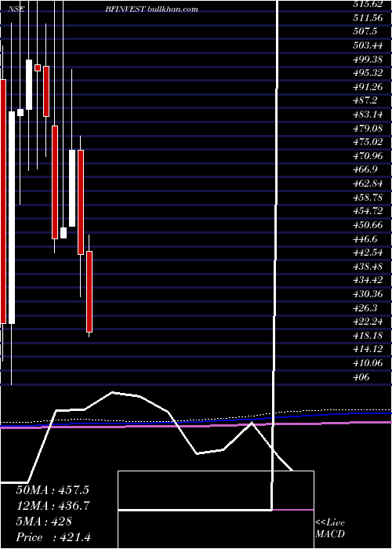Viewport: 392px width, 549px height.
Task: Click the 491.26 price label
Action: click(368, 87)
